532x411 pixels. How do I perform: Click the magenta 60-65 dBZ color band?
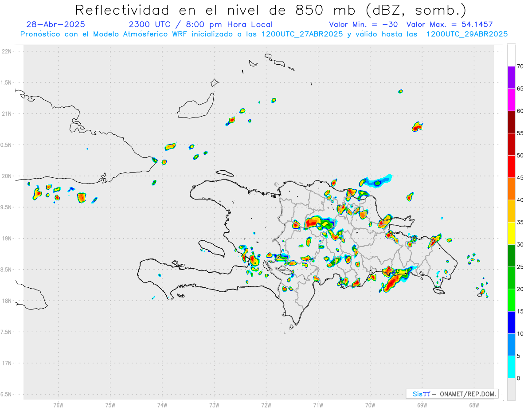(511, 100)
